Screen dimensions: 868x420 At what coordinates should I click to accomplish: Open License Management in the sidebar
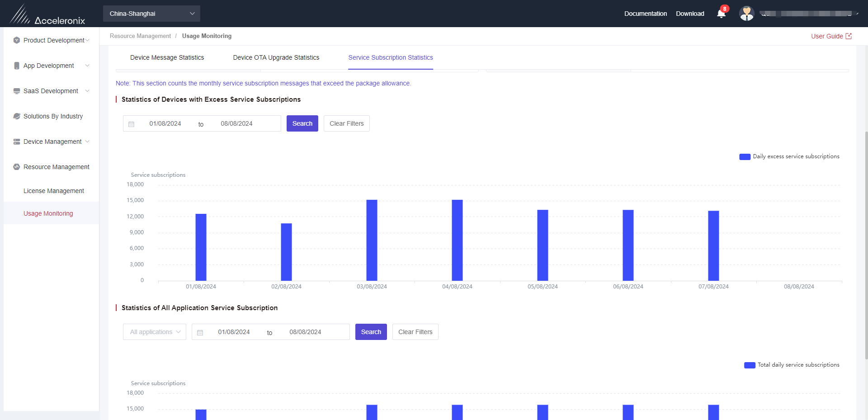pyautogui.click(x=54, y=191)
